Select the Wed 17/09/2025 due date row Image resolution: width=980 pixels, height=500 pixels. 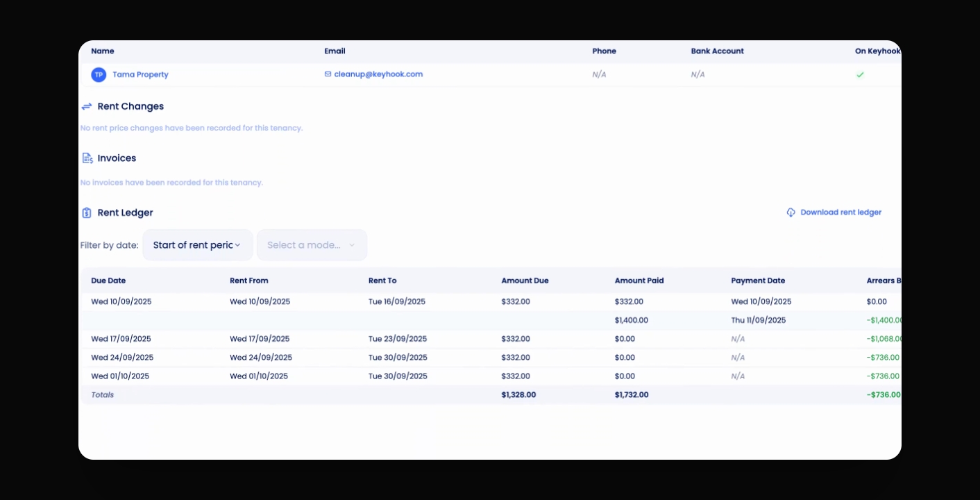point(491,339)
